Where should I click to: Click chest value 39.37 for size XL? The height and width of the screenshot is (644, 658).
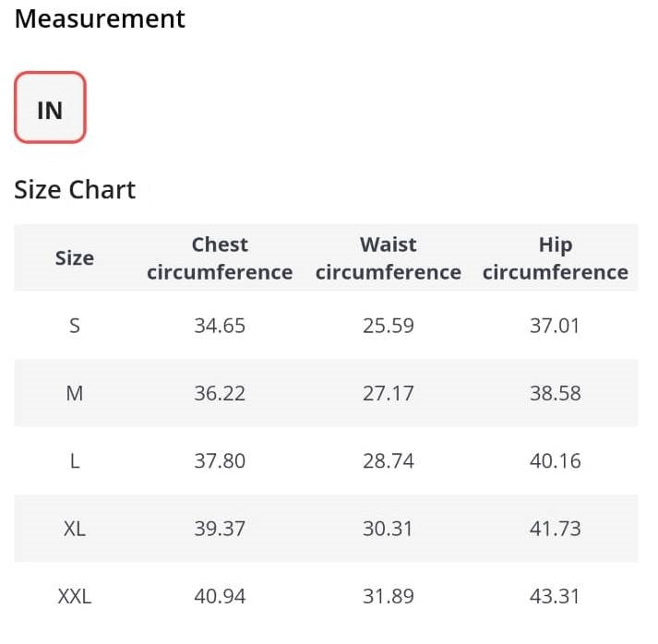coord(220,528)
